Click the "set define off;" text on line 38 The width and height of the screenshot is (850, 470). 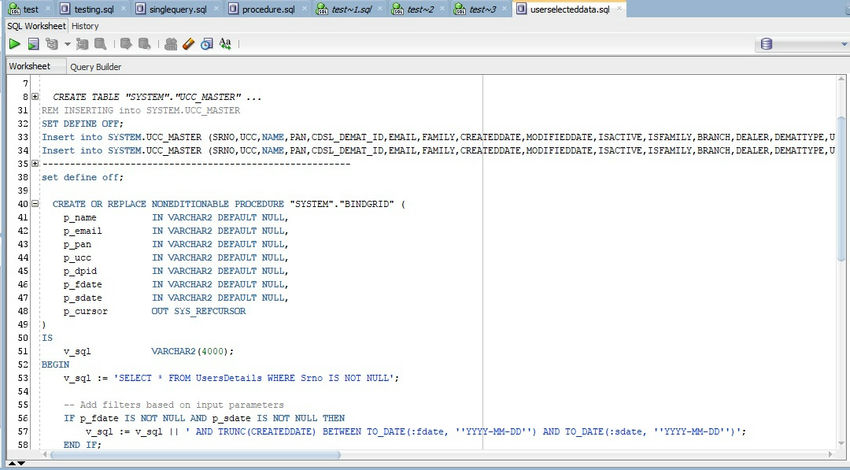point(82,177)
